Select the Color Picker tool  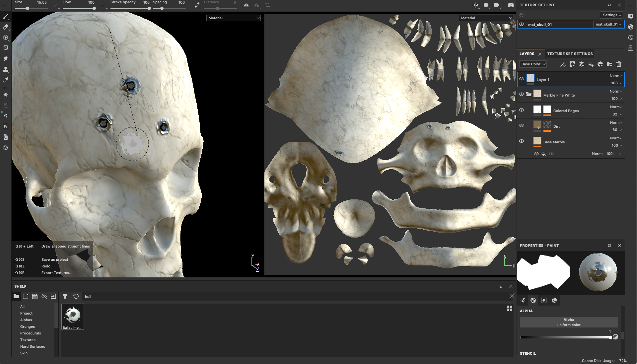coord(5,80)
